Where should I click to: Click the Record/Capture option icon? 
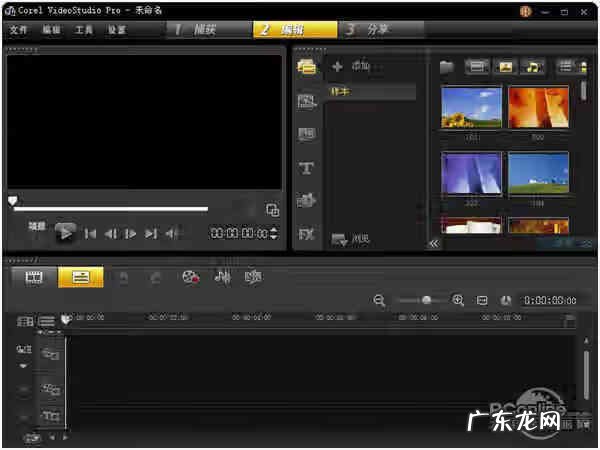[190, 277]
